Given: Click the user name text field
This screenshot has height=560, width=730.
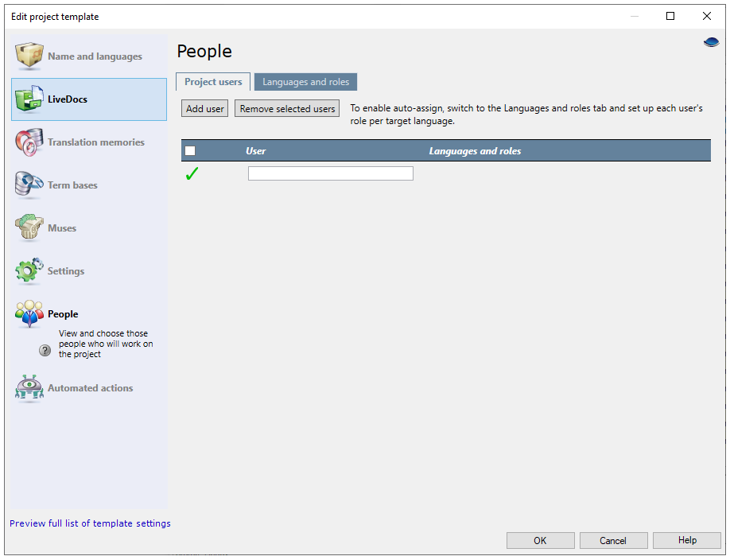Looking at the screenshot, I should (x=330, y=173).
